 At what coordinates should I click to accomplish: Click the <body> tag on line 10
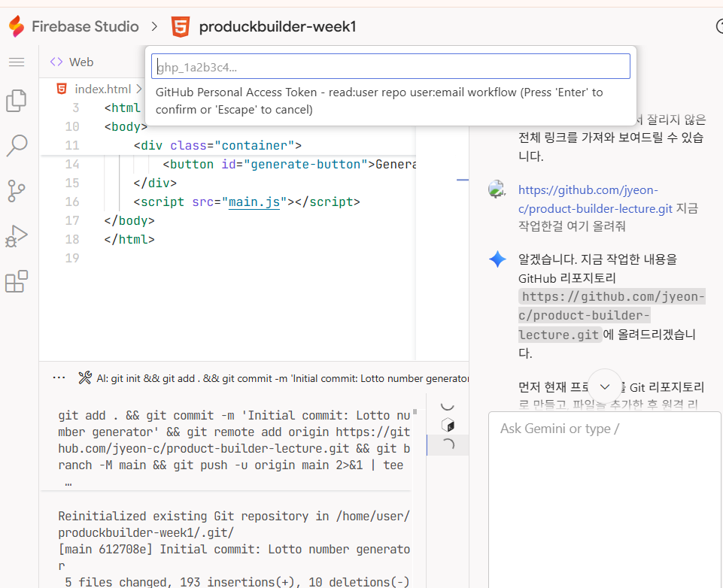(126, 127)
